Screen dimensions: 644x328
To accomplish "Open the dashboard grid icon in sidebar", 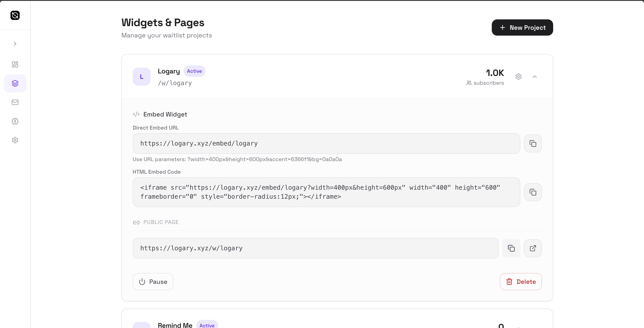I will pos(15,64).
